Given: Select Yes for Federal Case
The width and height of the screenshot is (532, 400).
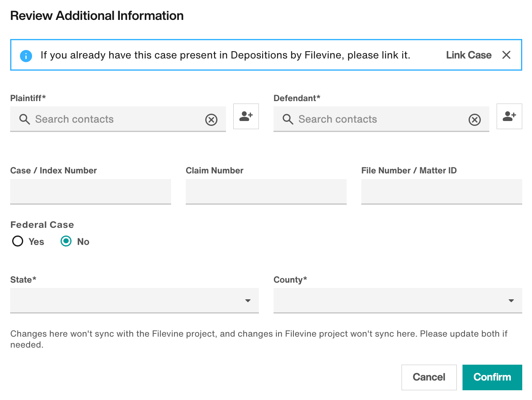Looking at the screenshot, I should (17, 241).
